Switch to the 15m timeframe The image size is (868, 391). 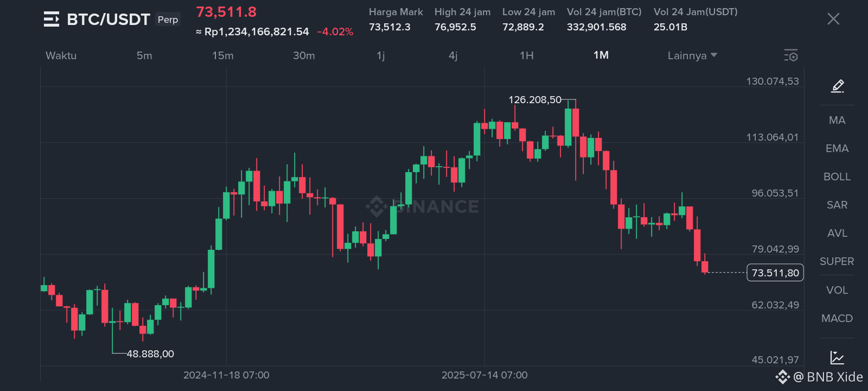tap(222, 55)
